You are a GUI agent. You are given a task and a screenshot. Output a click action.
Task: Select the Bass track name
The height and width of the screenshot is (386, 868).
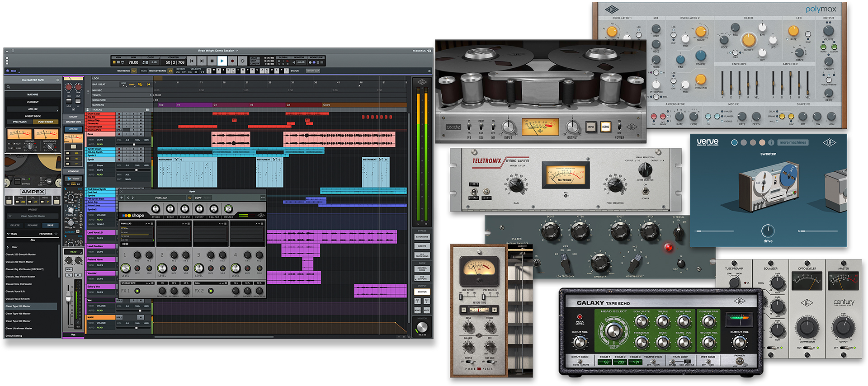[101, 134]
